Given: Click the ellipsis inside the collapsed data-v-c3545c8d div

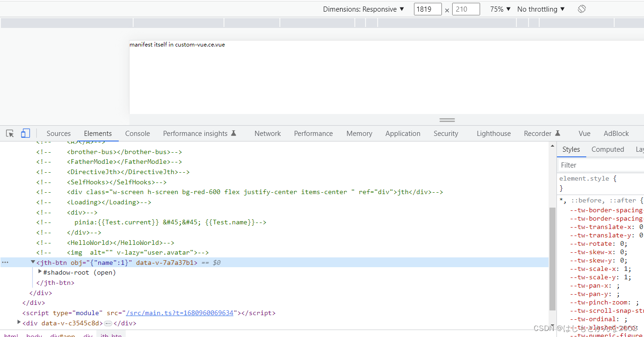Looking at the screenshot, I should point(108,323).
